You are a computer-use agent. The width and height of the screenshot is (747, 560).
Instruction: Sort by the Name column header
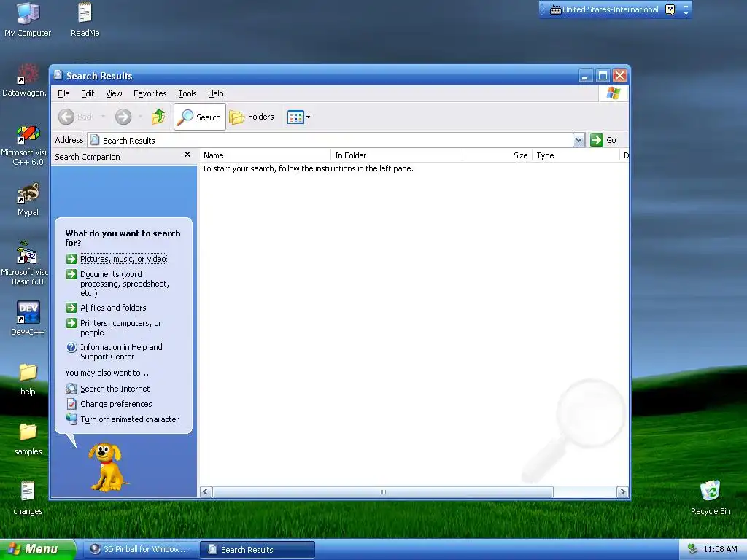[265, 155]
